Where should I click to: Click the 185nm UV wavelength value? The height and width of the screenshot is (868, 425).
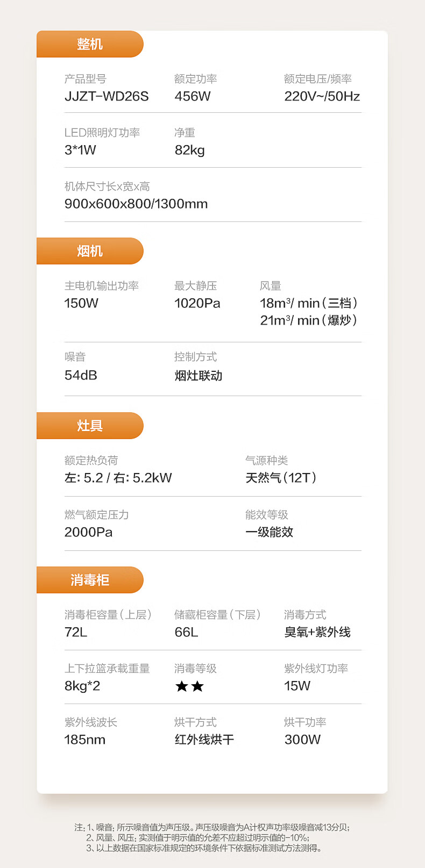click(x=84, y=740)
